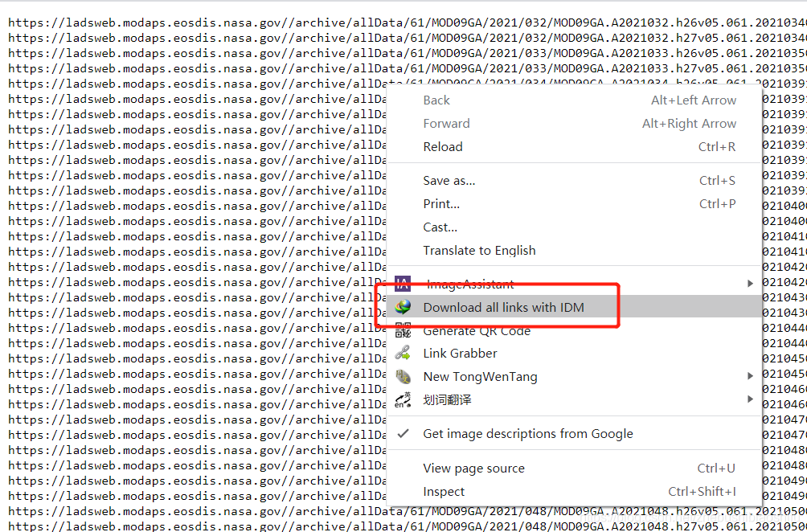Click the ImageAssistant extension icon
The height and width of the screenshot is (532, 807).
tap(403, 284)
